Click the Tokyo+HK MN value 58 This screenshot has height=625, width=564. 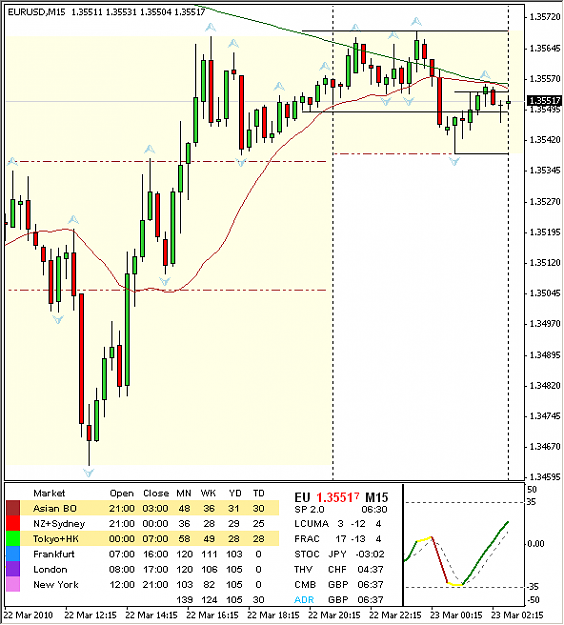tap(184, 539)
